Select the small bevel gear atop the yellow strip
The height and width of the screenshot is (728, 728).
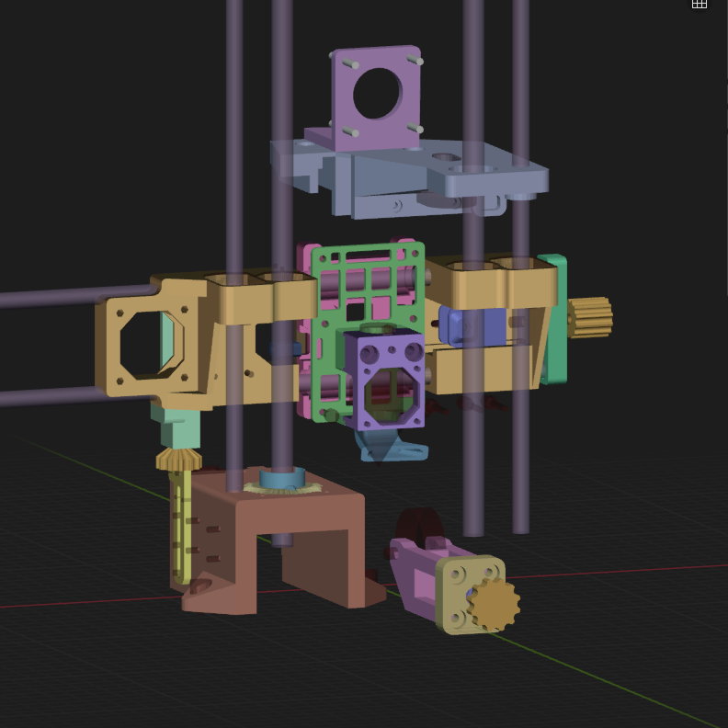click(x=179, y=459)
